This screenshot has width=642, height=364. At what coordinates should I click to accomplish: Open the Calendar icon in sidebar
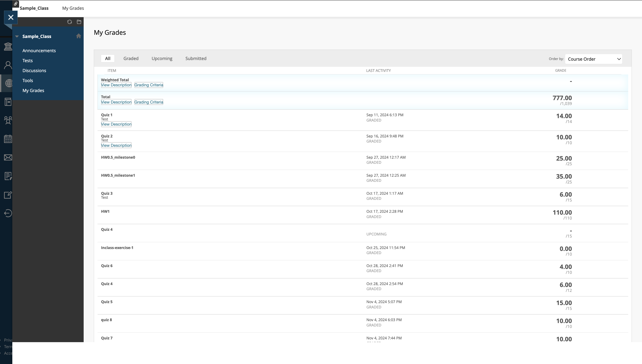coord(8,139)
